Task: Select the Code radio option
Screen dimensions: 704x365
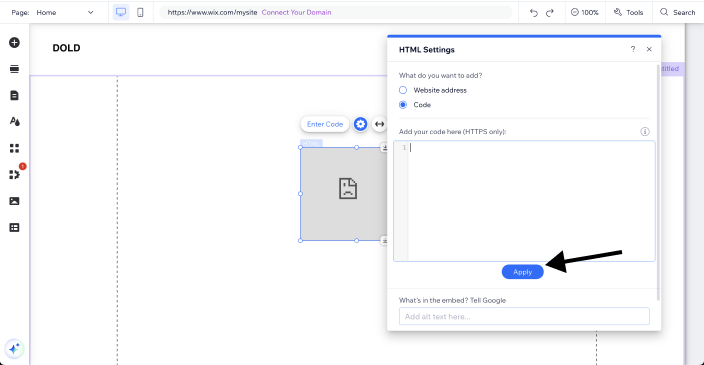Action: coord(403,105)
